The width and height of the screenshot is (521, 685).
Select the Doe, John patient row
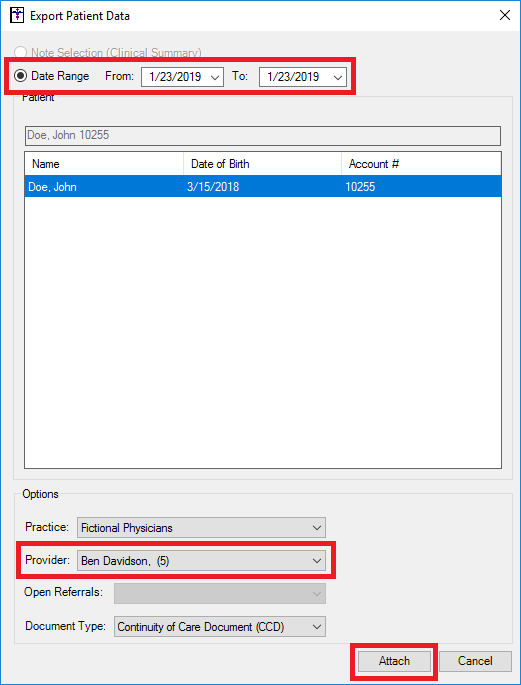(x=263, y=187)
